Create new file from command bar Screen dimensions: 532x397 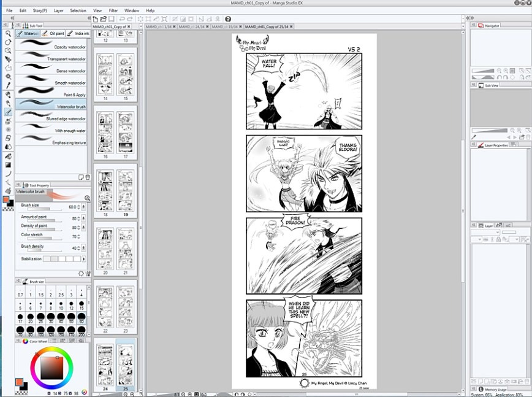click(96, 19)
